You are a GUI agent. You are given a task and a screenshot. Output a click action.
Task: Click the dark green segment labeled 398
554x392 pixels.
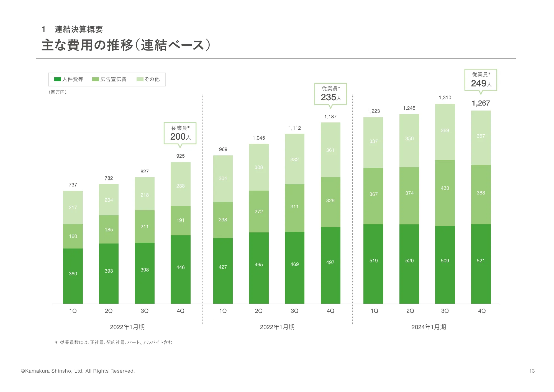pos(145,273)
